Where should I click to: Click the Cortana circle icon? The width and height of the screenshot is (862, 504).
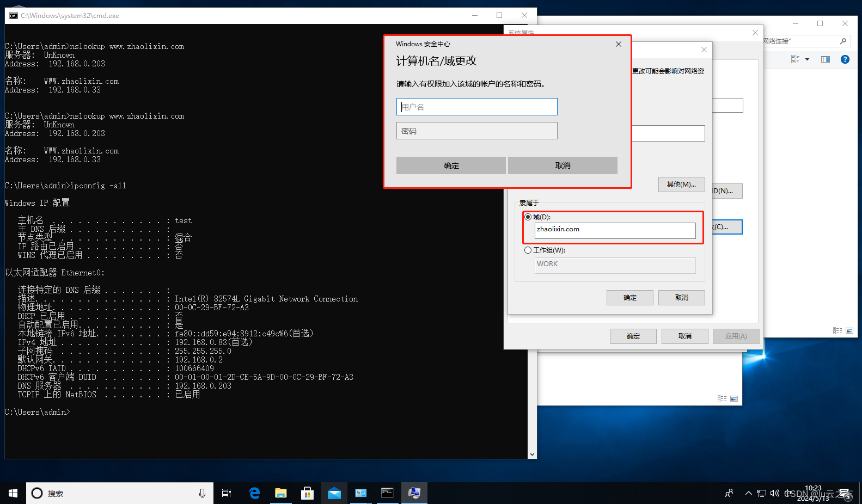point(37,493)
